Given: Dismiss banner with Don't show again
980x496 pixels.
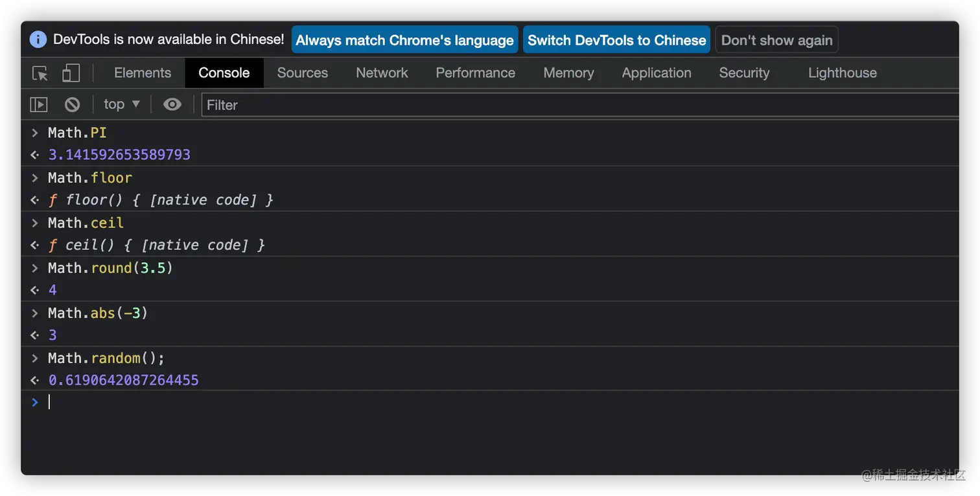Looking at the screenshot, I should [x=776, y=40].
